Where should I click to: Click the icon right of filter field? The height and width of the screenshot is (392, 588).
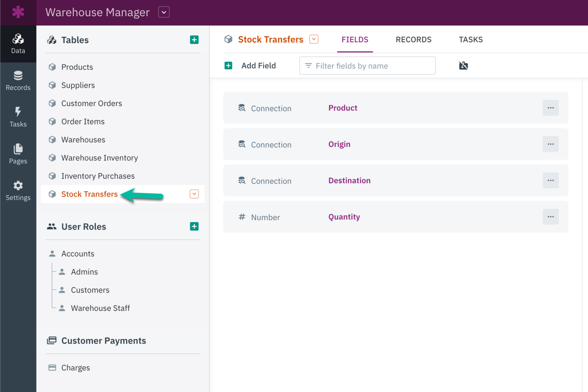pos(463,66)
